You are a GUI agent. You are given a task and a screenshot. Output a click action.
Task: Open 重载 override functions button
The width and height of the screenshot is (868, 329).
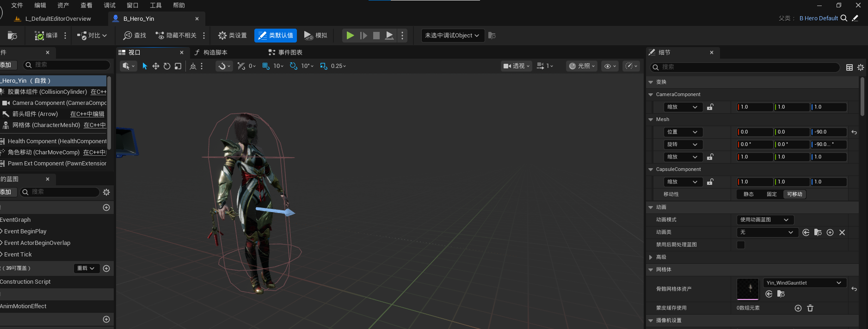pos(86,268)
